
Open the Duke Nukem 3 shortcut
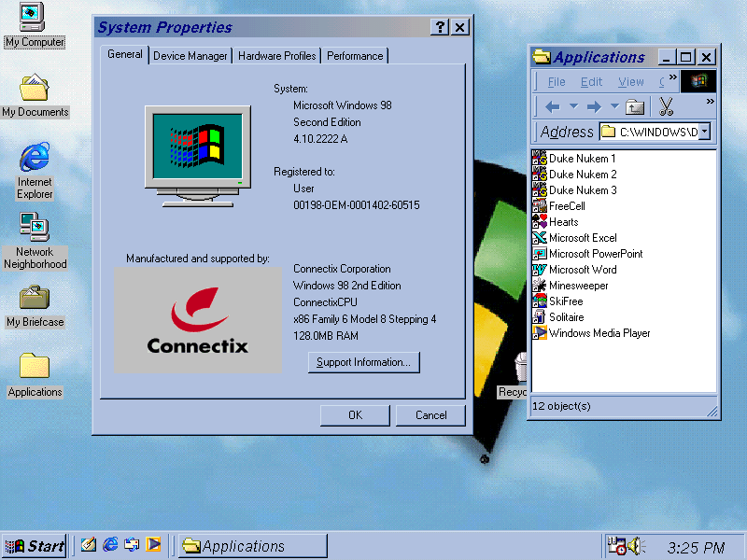[574, 190]
